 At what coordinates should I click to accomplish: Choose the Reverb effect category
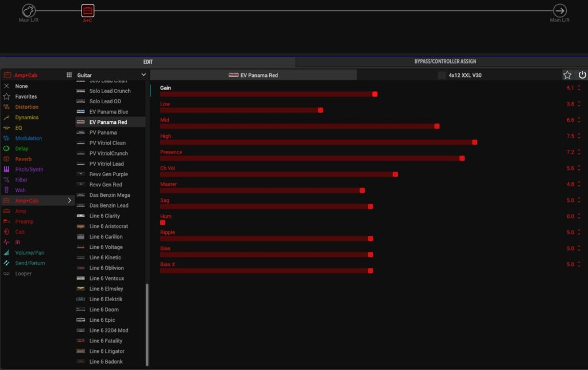pyautogui.click(x=23, y=159)
